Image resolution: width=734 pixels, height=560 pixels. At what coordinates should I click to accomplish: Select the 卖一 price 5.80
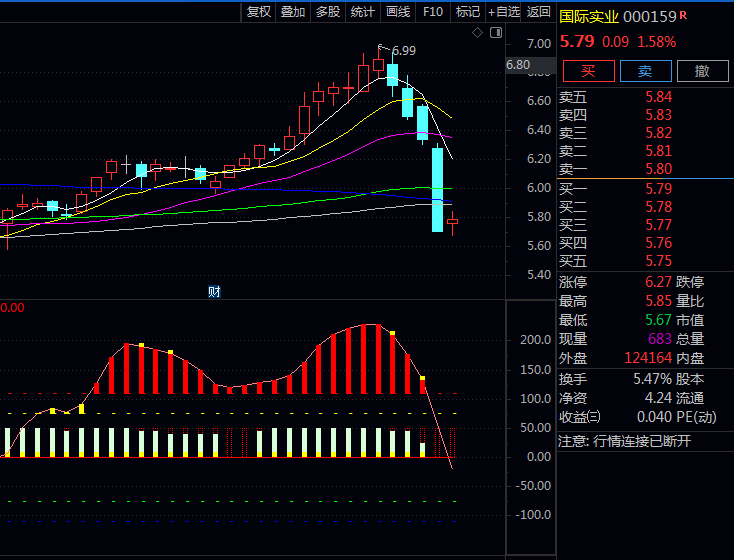(x=659, y=169)
